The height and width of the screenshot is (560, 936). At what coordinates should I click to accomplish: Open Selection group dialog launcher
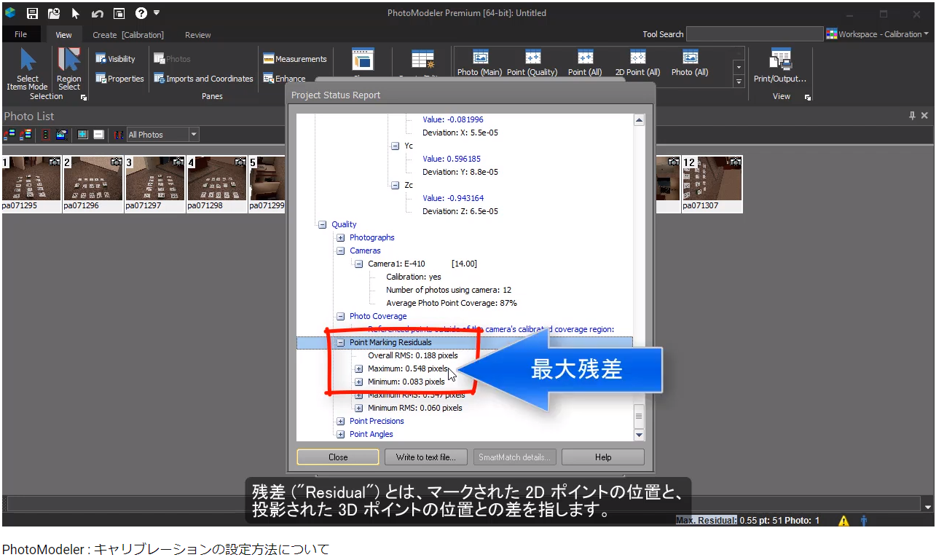[84, 97]
